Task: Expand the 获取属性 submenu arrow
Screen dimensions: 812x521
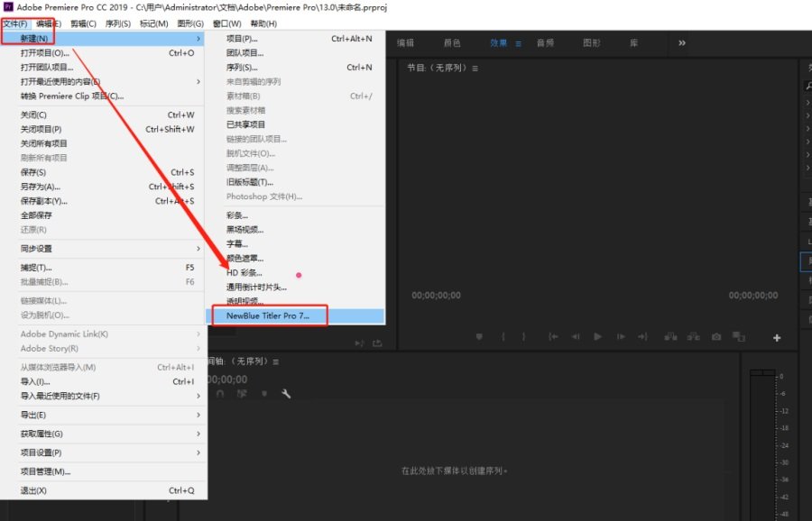Action: pos(198,434)
